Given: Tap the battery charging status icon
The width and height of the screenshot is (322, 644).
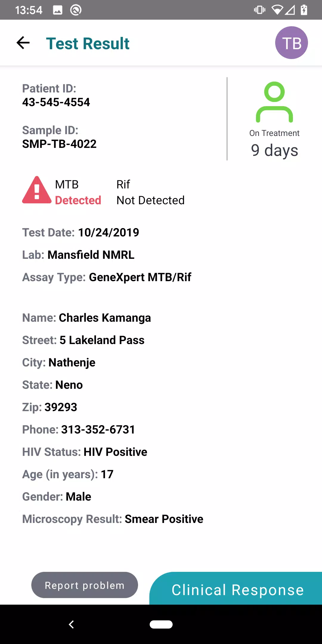Looking at the screenshot, I should tap(304, 10).
